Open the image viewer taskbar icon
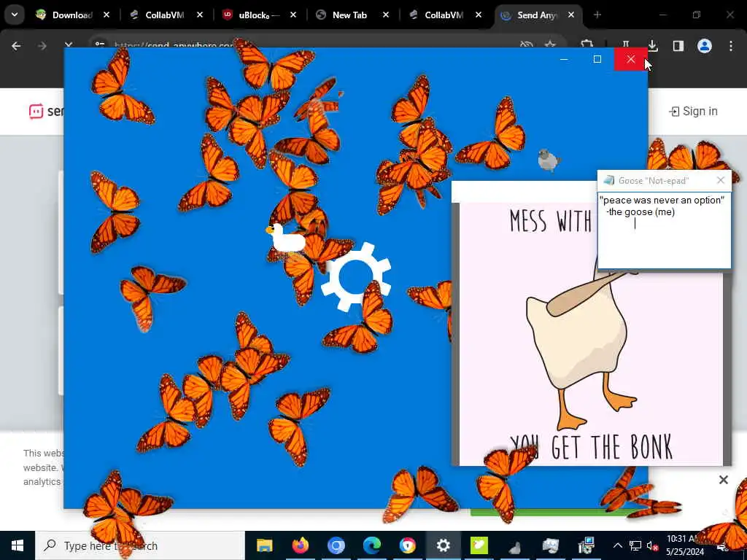The width and height of the screenshot is (747, 560). pos(550,545)
